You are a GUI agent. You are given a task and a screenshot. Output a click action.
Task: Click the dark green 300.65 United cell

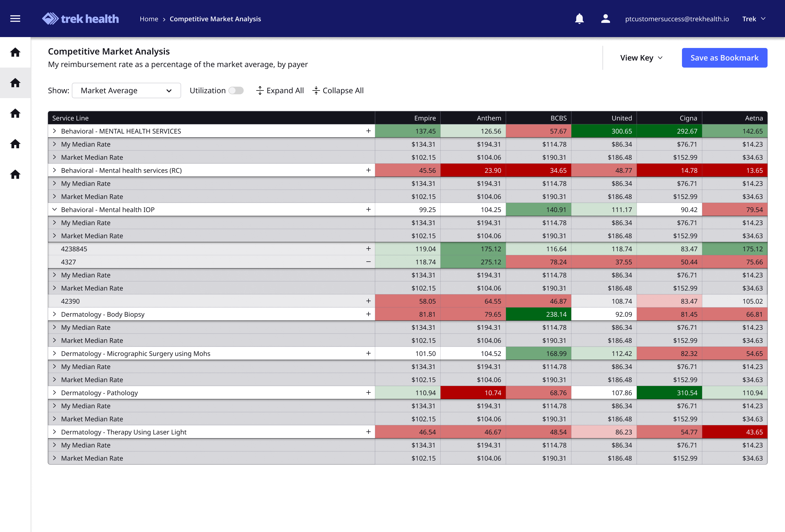pyautogui.click(x=604, y=131)
